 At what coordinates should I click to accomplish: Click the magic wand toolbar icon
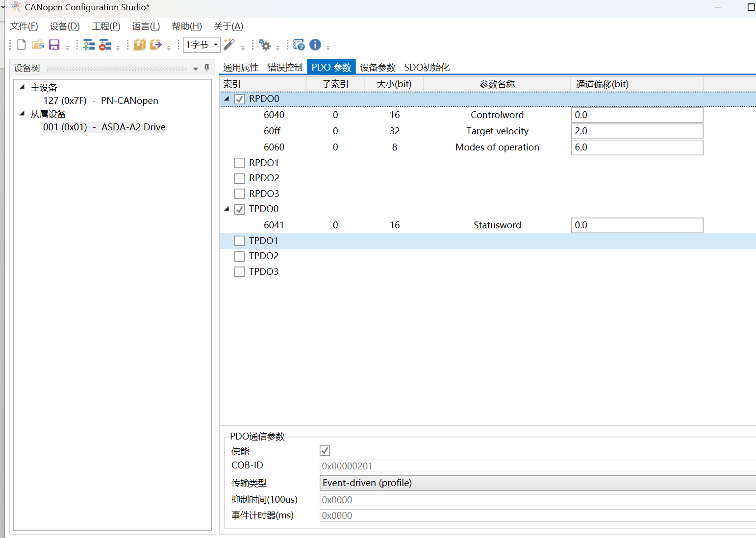229,45
